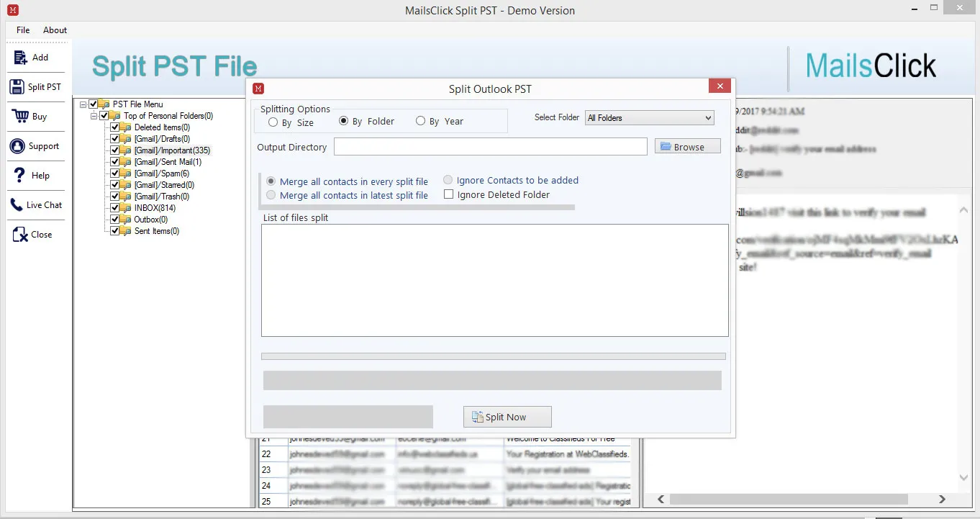Screen dimensions: 980x519
Task: Select email row 24 in list
Action: [445, 486]
